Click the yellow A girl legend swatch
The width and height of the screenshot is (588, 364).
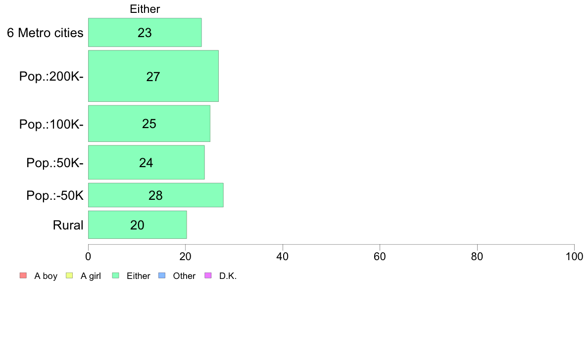(69, 275)
